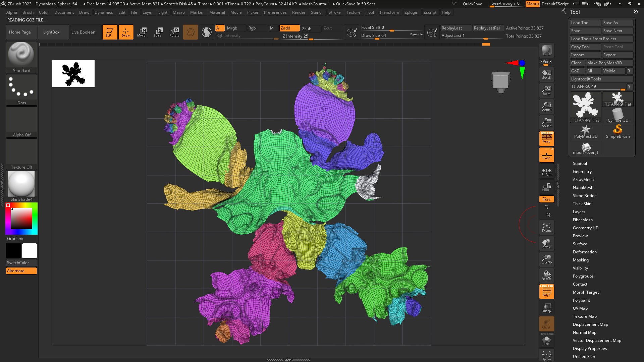Expand the UV Map section
The height and width of the screenshot is (362, 644).
pos(580,308)
